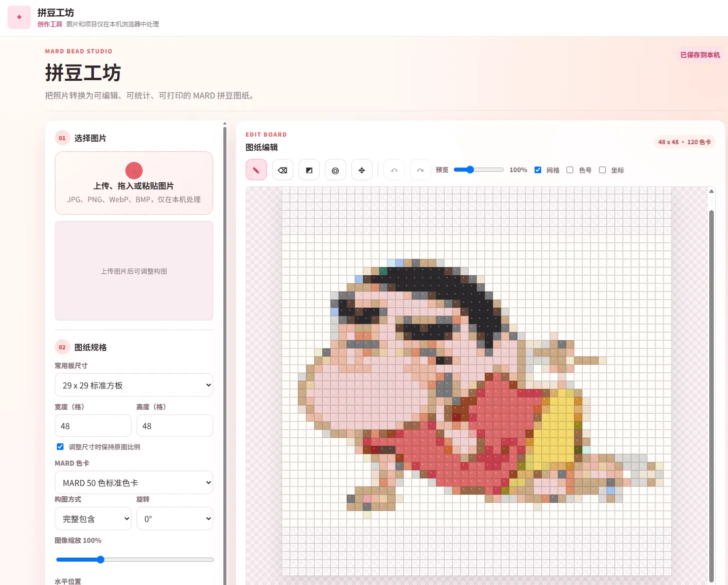Select the half-filled square fill tool
The width and height of the screenshot is (728, 585).
(309, 170)
